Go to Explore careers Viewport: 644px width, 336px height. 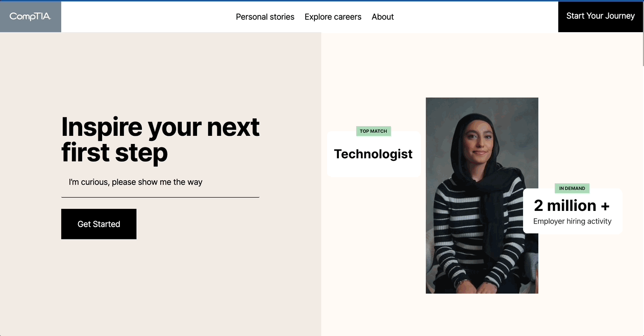tap(333, 17)
